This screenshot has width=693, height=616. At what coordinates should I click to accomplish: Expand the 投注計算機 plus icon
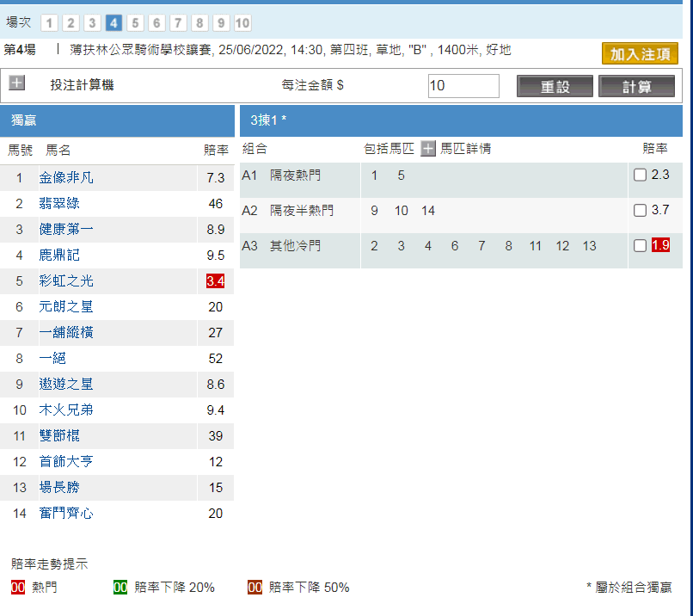(17, 83)
